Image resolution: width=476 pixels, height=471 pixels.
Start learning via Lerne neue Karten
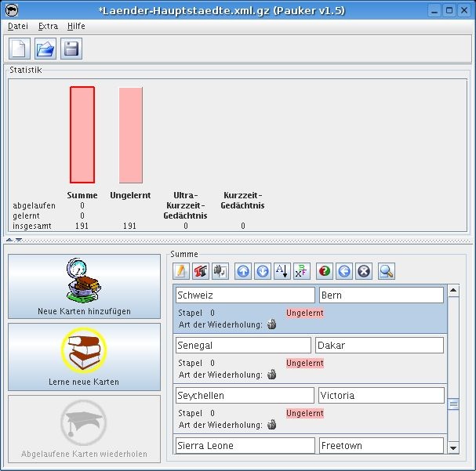point(84,357)
